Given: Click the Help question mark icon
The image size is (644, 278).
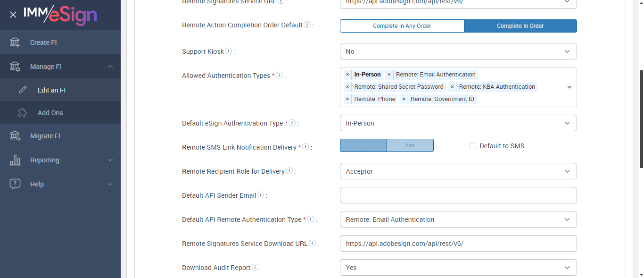Looking at the screenshot, I should (15, 184).
